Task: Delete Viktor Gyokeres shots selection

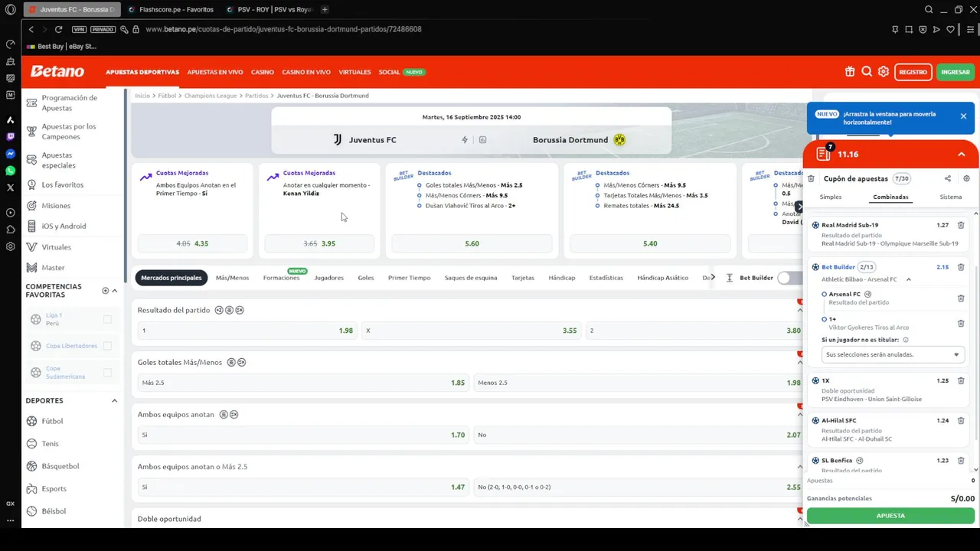Action: click(961, 324)
